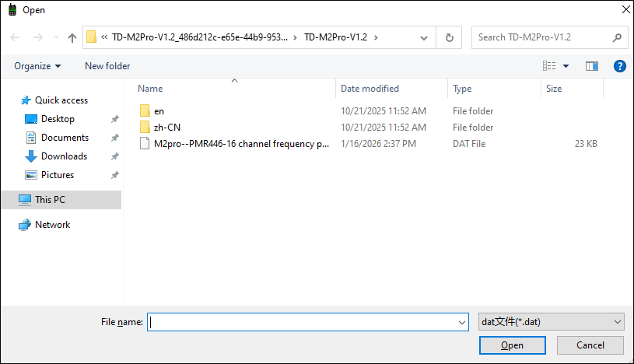Open help with the question mark icon

[619, 66]
